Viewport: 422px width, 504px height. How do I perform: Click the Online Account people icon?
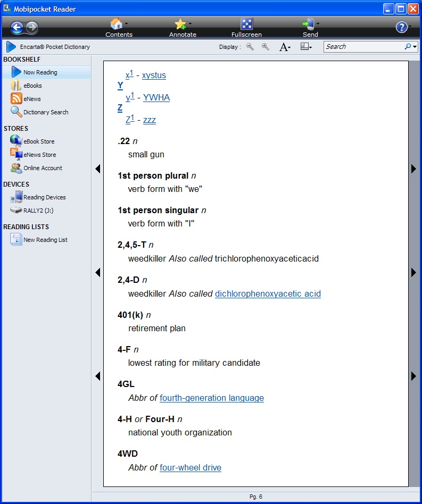[16, 168]
